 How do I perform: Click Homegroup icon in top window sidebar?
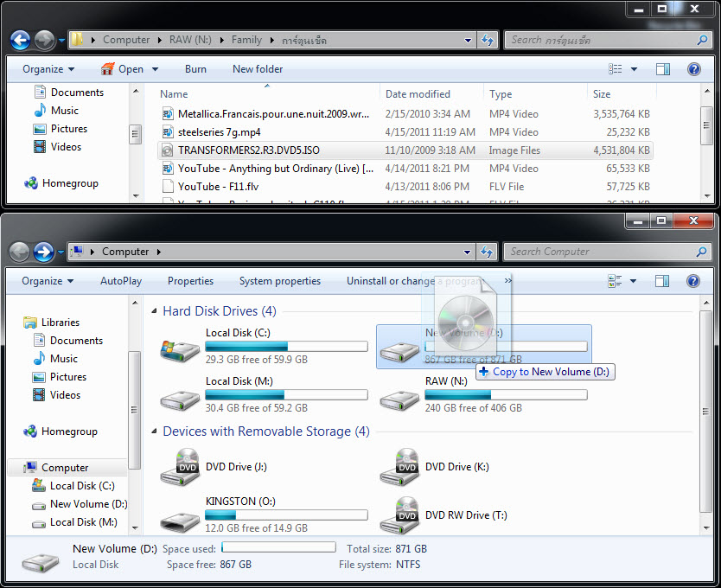tap(31, 183)
